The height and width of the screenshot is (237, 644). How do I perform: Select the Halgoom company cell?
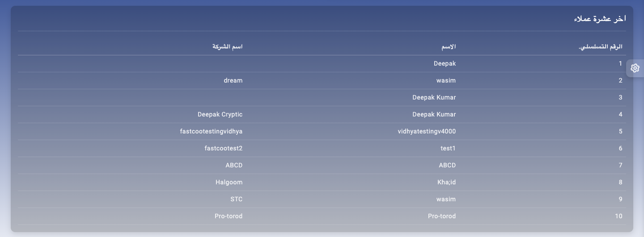[x=229, y=183]
